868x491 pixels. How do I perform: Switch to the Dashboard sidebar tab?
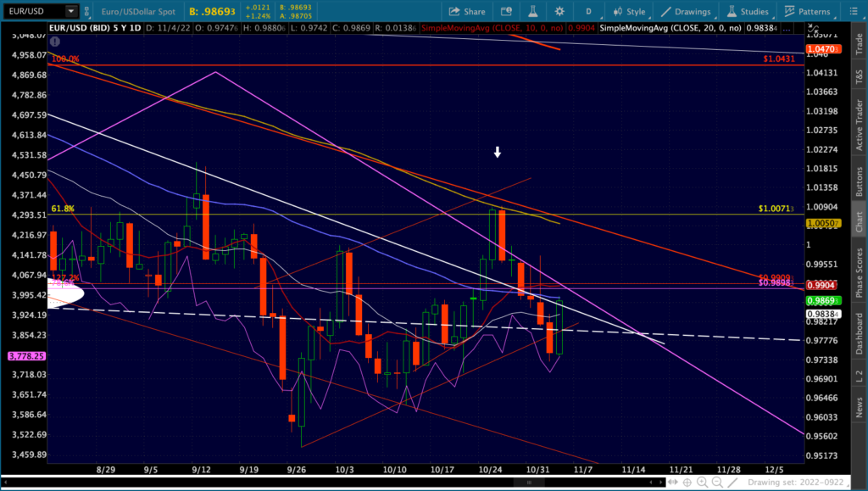(860, 333)
